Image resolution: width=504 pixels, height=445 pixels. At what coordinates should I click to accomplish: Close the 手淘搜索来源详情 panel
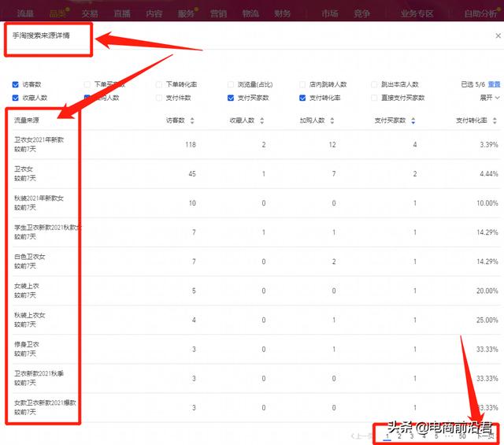[498, 35]
